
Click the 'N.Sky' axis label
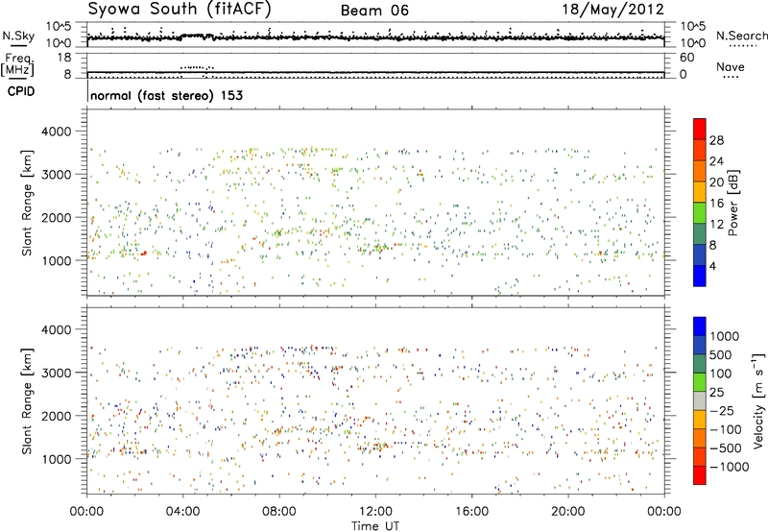pyautogui.click(x=18, y=36)
